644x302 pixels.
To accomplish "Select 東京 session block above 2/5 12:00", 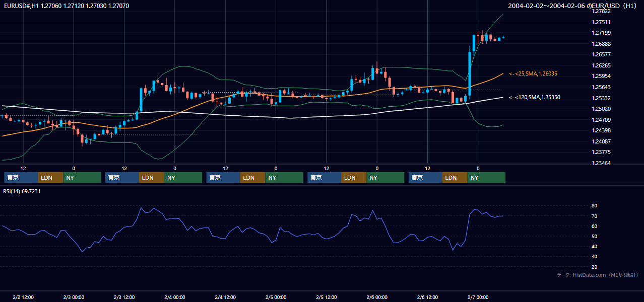I will (x=325, y=178).
